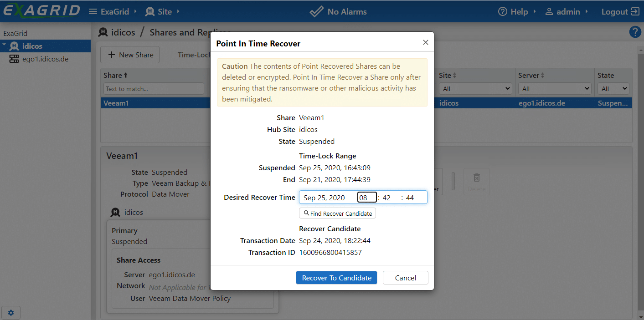
Task: Open the Server filter dropdown
Action: (554, 89)
